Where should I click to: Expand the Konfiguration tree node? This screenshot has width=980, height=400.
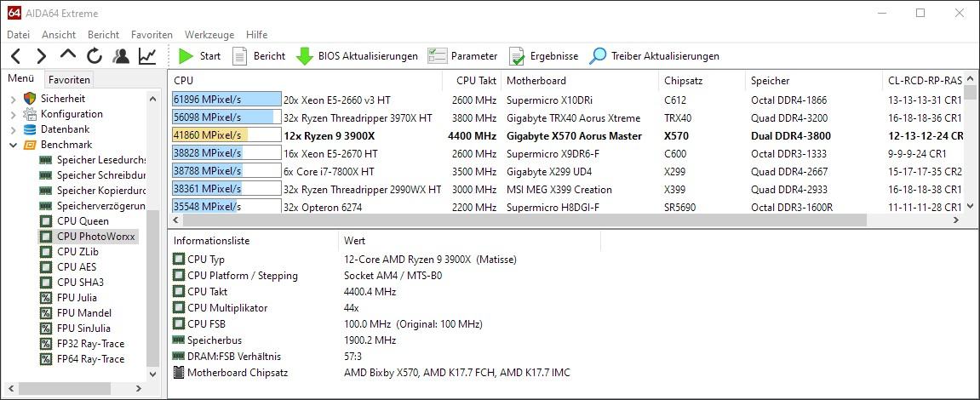click(13, 114)
